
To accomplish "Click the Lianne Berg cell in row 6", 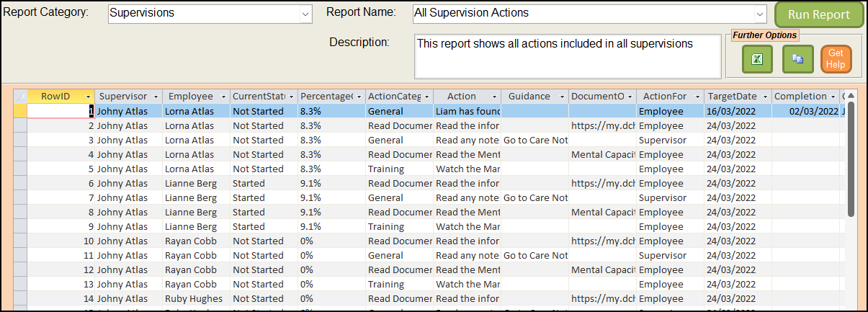I will (x=191, y=183).
